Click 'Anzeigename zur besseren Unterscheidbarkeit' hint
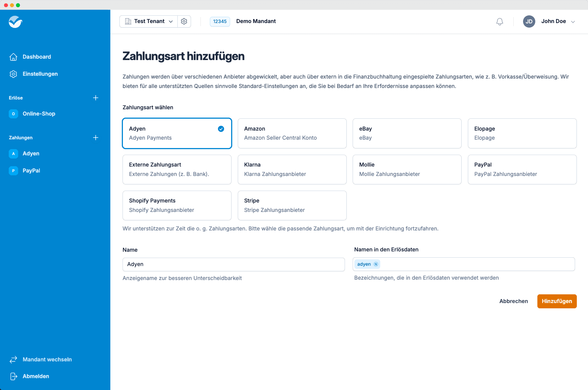Viewport: 588px width, 390px height. pos(182,278)
